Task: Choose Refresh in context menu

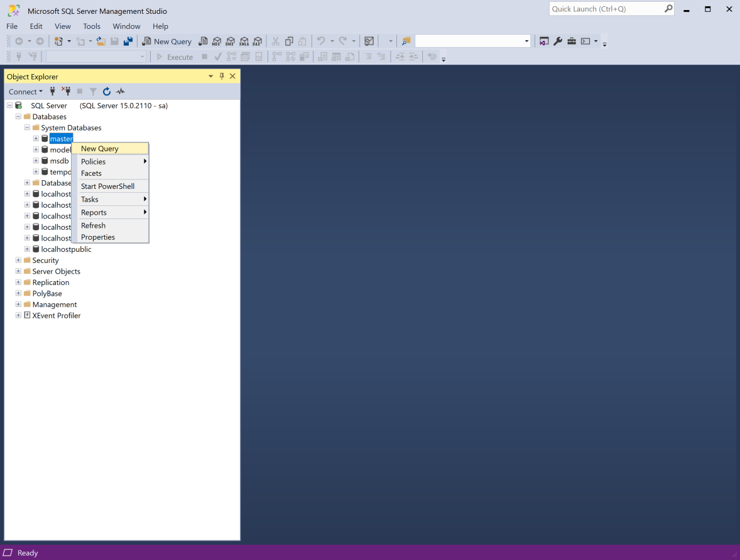Action: (110, 225)
